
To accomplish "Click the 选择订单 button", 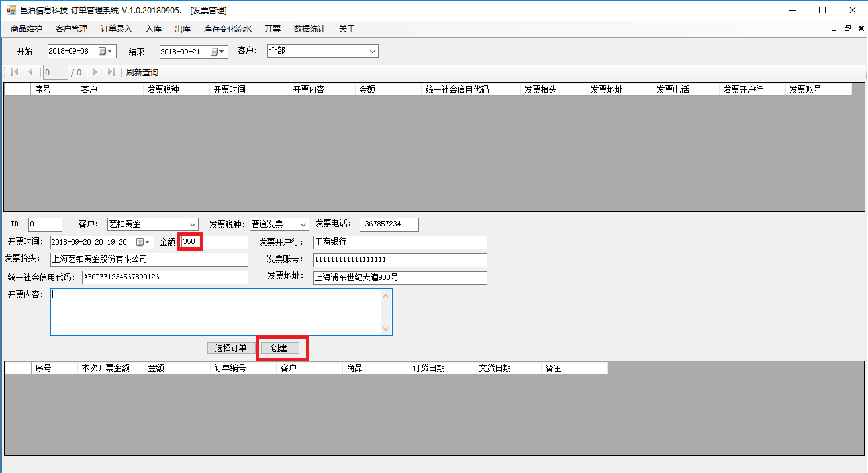I will (x=231, y=348).
